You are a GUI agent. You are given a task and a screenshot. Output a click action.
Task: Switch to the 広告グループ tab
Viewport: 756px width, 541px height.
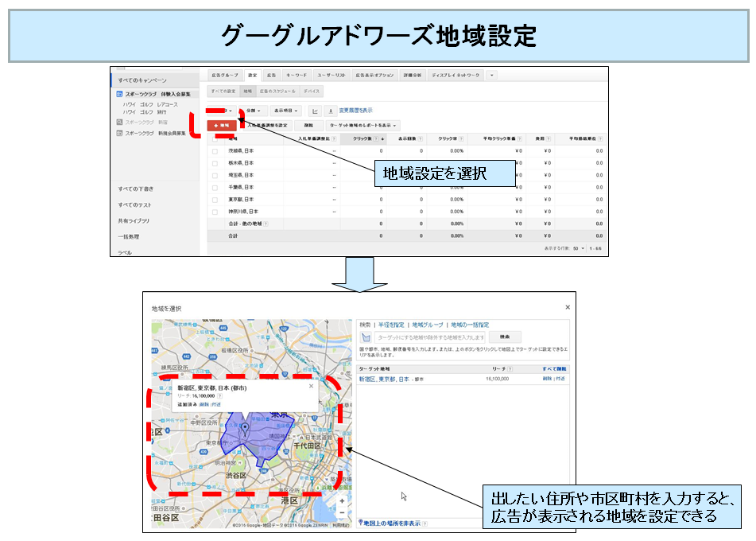coord(225,76)
